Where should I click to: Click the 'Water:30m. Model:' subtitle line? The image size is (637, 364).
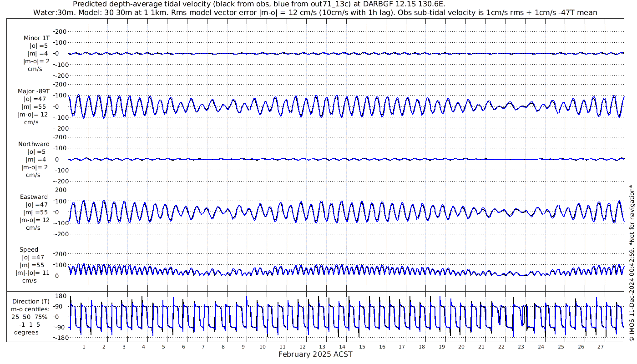coord(315,12)
